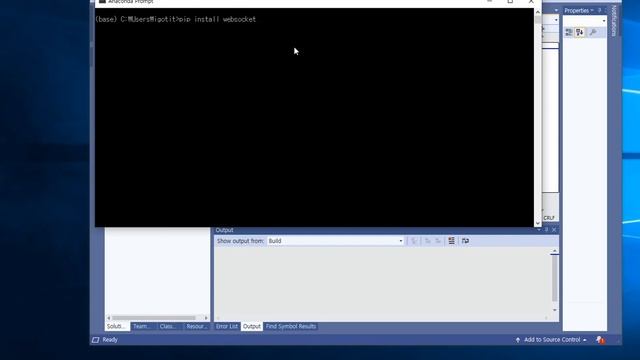The image size is (640, 360).
Task: Click the notifications flag icon in status bar
Action: click(x=600, y=340)
